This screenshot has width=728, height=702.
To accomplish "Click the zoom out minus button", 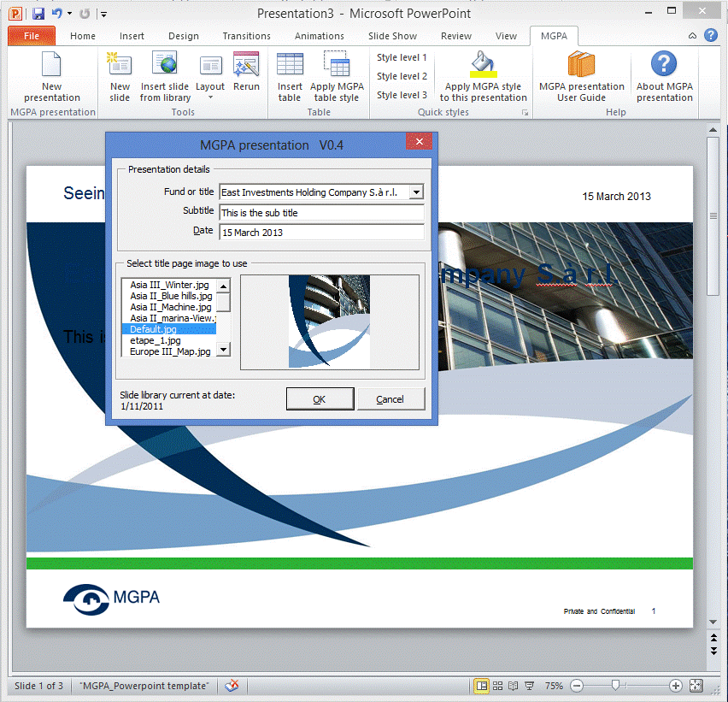I will [x=577, y=686].
